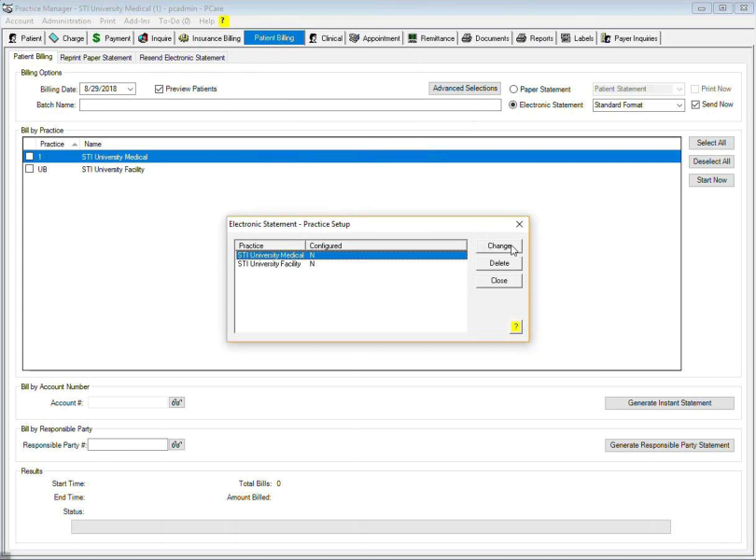
Task: Uncheck the Send Now checkbox
Action: (695, 105)
